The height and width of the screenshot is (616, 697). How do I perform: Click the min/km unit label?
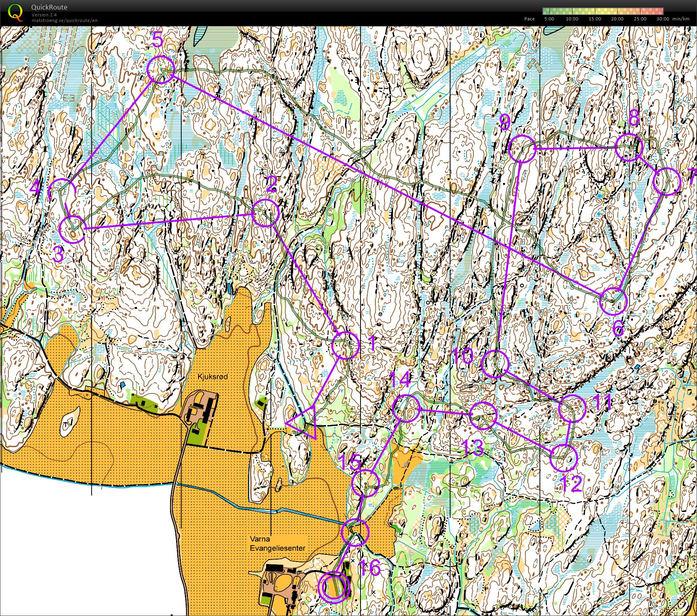point(681,19)
